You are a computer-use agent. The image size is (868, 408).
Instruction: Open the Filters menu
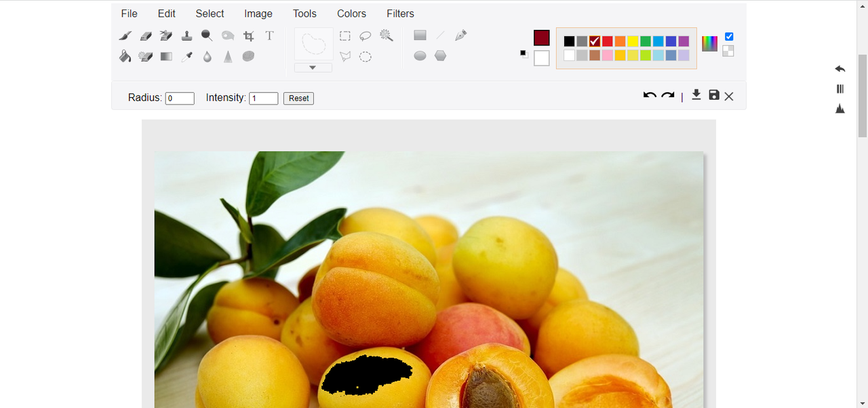(401, 14)
